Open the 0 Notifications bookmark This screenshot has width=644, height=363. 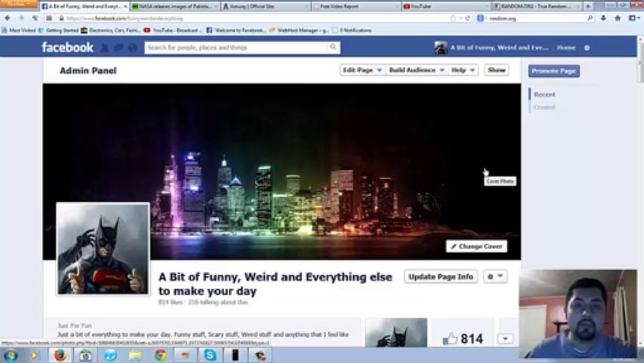pyautogui.click(x=352, y=30)
